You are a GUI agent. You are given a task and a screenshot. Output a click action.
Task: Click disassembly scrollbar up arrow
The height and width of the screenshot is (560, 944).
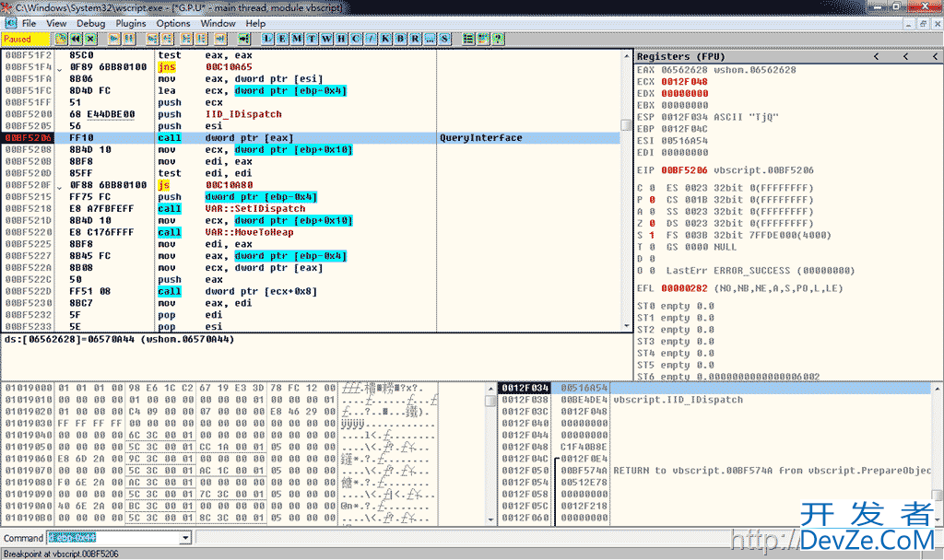(x=627, y=54)
